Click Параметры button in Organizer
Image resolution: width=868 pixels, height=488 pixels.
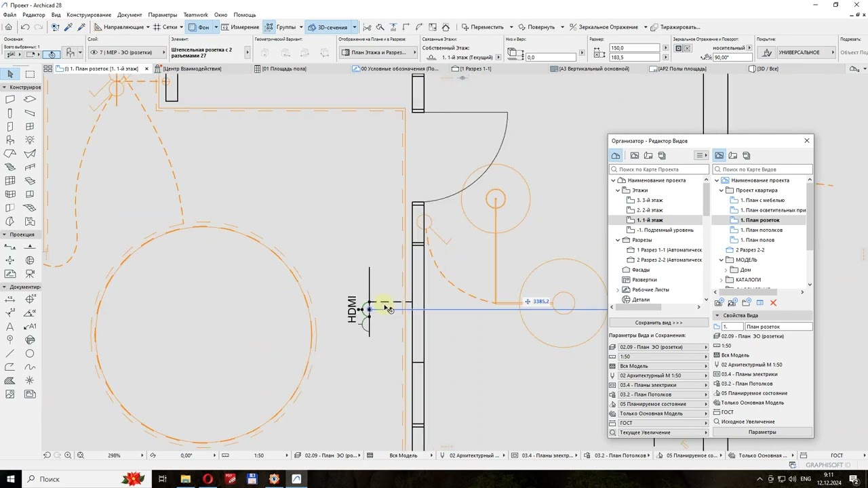(763, 432)
